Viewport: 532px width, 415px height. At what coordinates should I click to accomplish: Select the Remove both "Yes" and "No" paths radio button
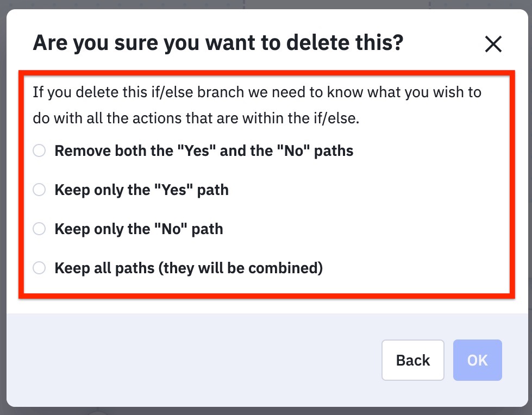[39, 150]
